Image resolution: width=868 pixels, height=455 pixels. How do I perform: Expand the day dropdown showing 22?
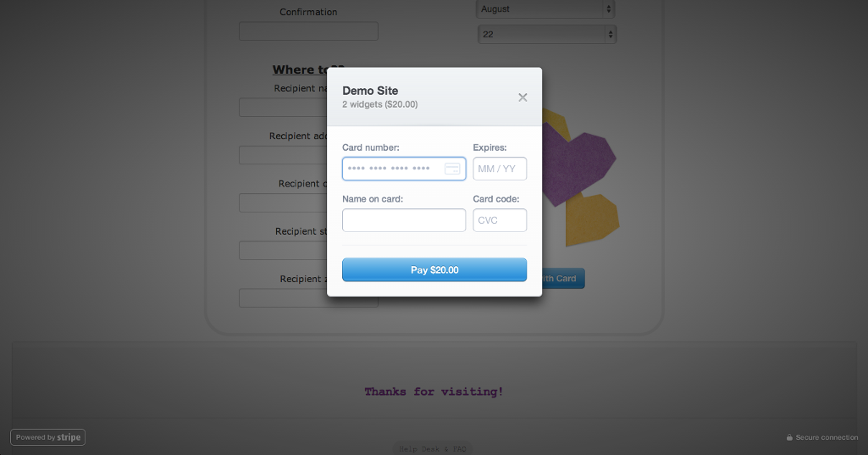coord(547,35)
